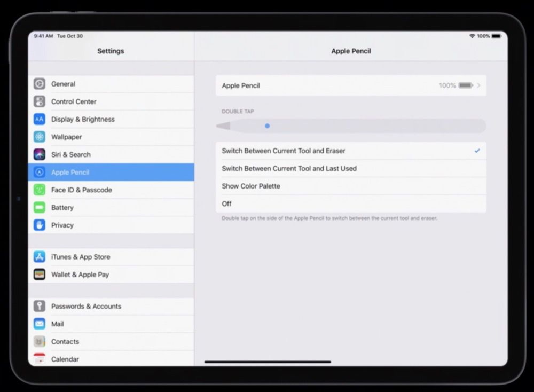The width and height of the screenshot is (534, 392).
Task: Open Siri & Search settings
Action: pyautogui.click(x=111, y=155)
